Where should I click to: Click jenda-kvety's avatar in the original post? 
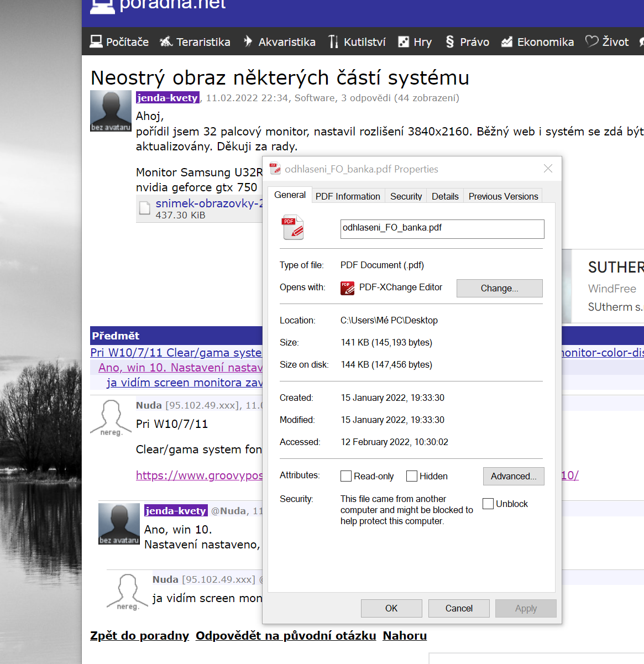pyautogui.click(x=111, y=111)
